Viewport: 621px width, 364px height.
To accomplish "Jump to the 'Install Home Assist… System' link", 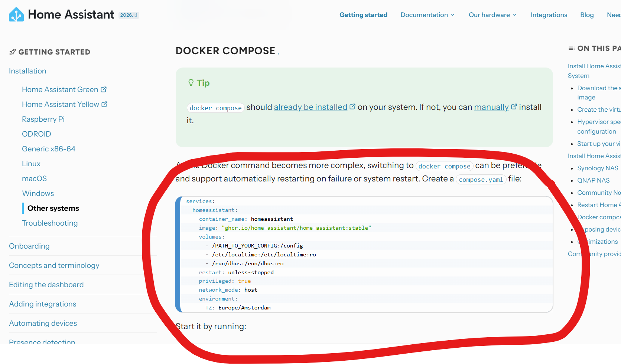I will pyautogui.click(x=594, y=71).
